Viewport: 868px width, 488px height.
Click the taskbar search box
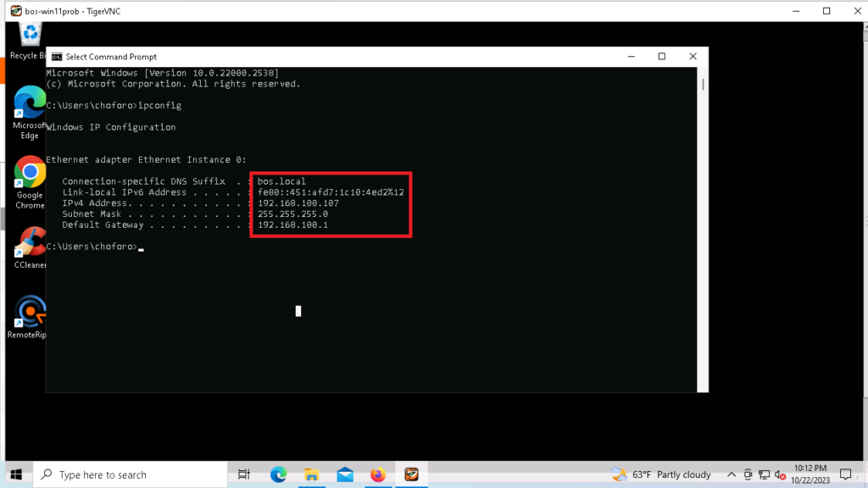[x=130, y=474]
